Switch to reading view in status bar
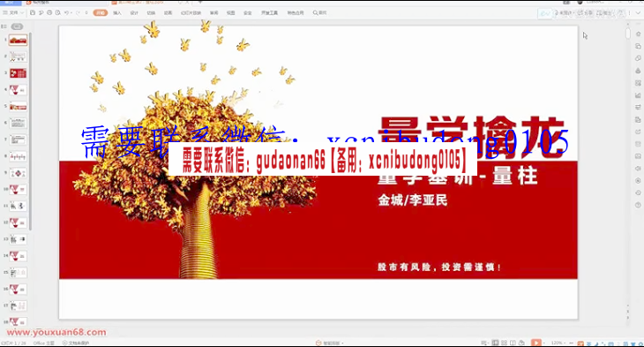Screen dimensions: 644x347 click(x=513, y=343)
